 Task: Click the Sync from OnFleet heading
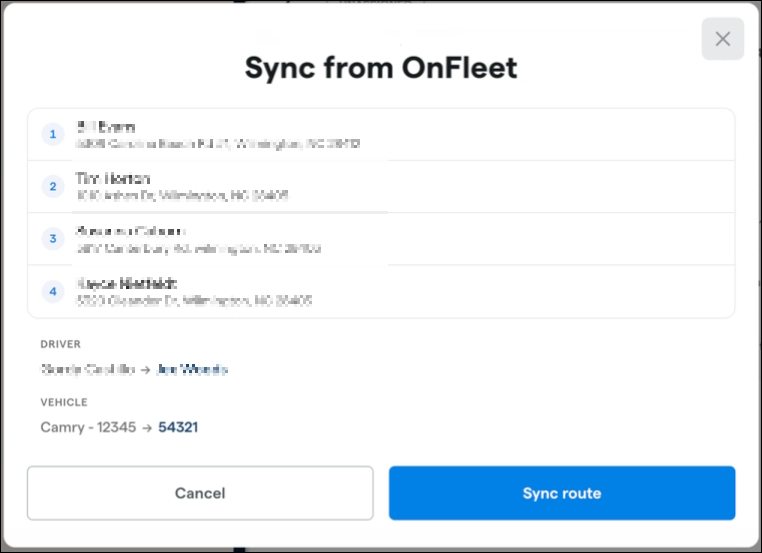[381, 68]
